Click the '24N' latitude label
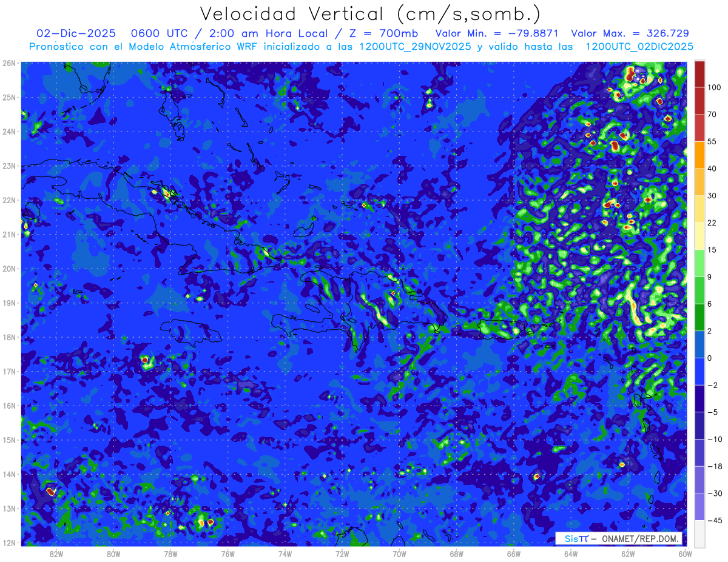This screenshot has width=728, height=562. coord(9,132)
